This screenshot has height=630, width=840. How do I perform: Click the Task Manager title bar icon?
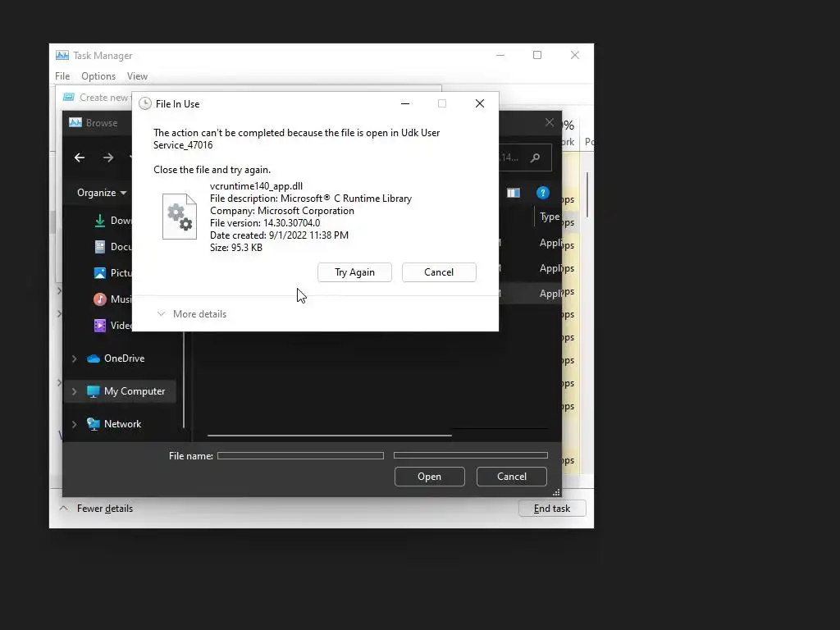pyautogui.click(x=62, y=55)
